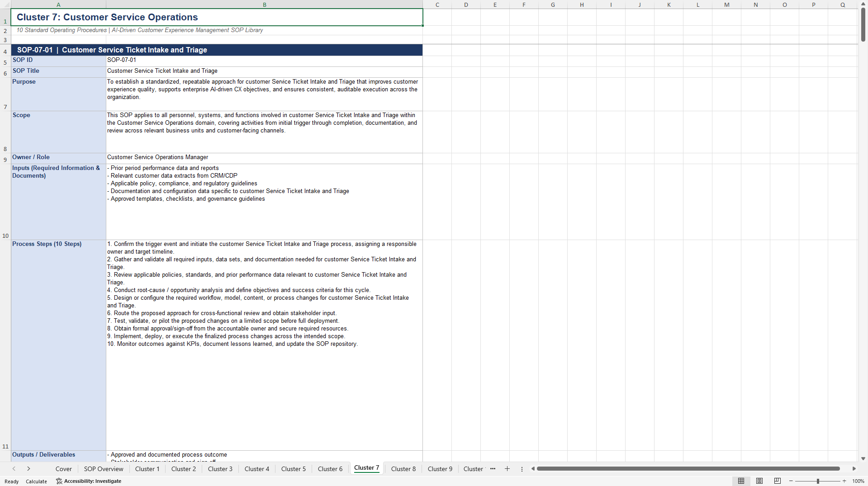Select column M header

(x=726, y=5)
